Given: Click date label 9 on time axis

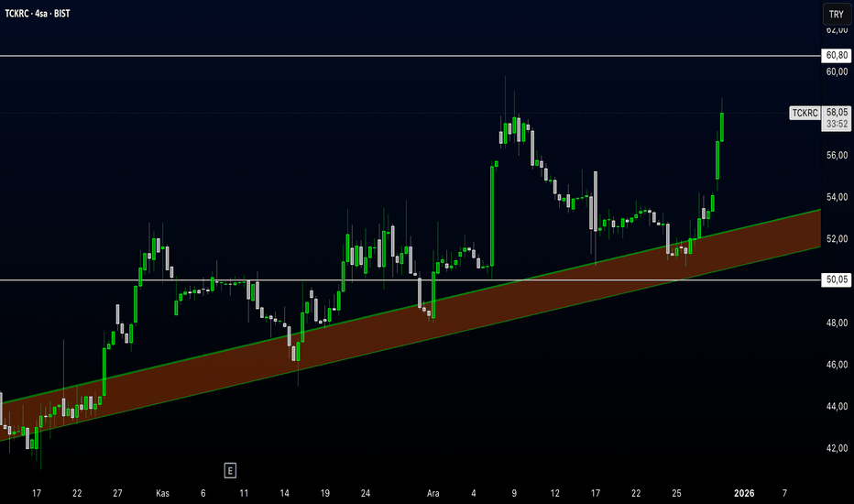Looking at the screenshot, I should tap(514, 493).
